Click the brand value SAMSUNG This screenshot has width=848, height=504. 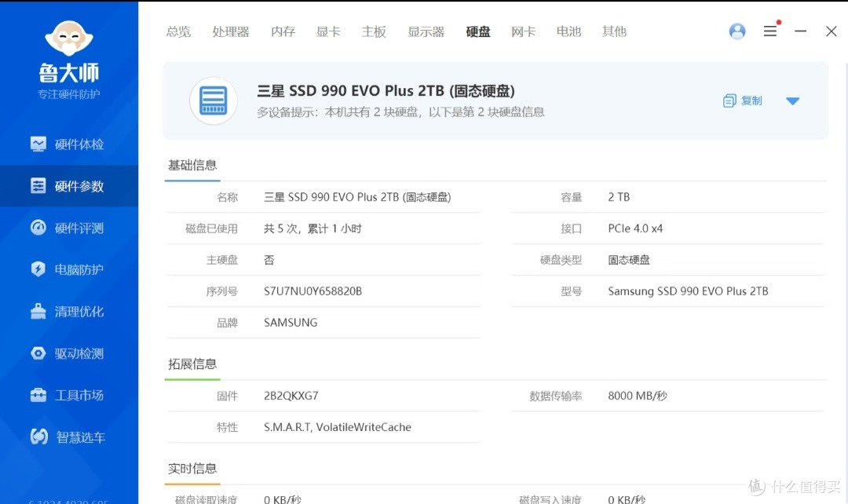[291, 323]
